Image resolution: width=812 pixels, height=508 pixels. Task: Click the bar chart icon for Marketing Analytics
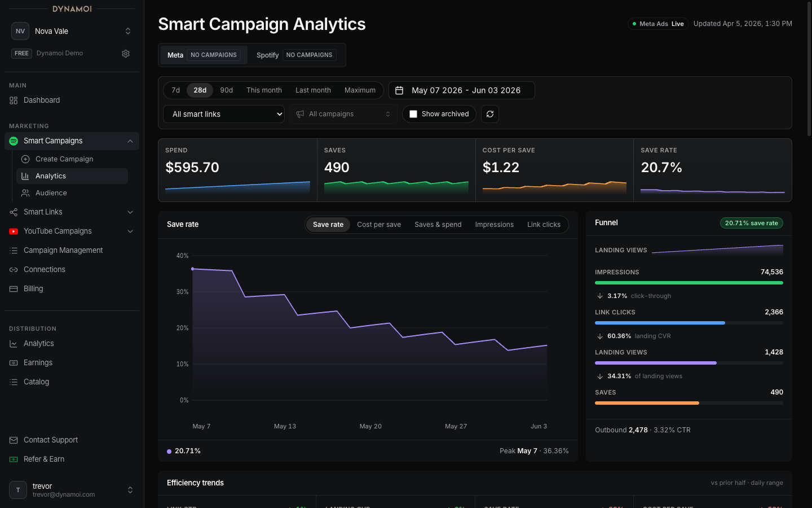[x=25, y=176]
